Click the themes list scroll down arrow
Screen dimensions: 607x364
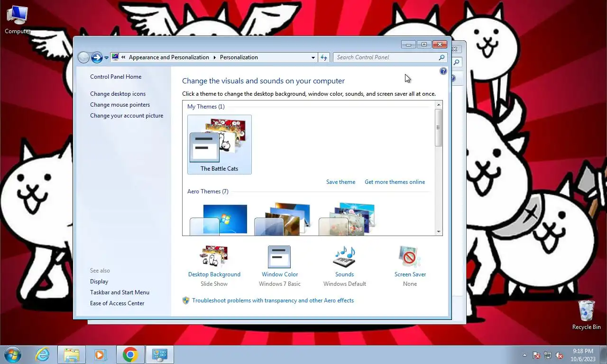click(439, 232)
